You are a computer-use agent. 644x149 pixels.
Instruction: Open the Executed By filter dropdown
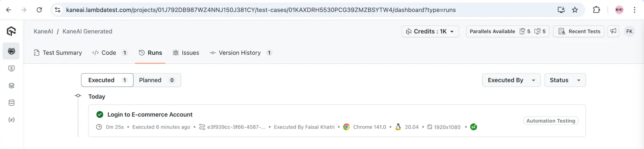click(x=511, y=80)
